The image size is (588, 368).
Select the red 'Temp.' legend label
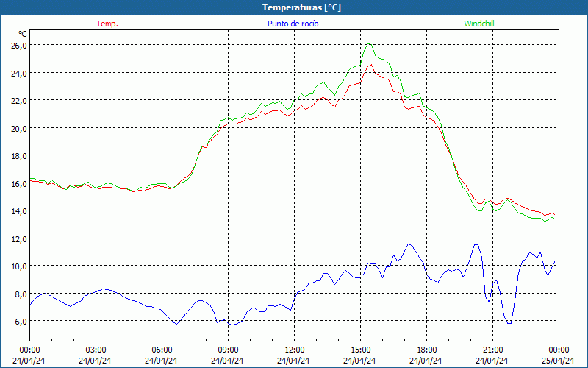[x=107, y=24]
